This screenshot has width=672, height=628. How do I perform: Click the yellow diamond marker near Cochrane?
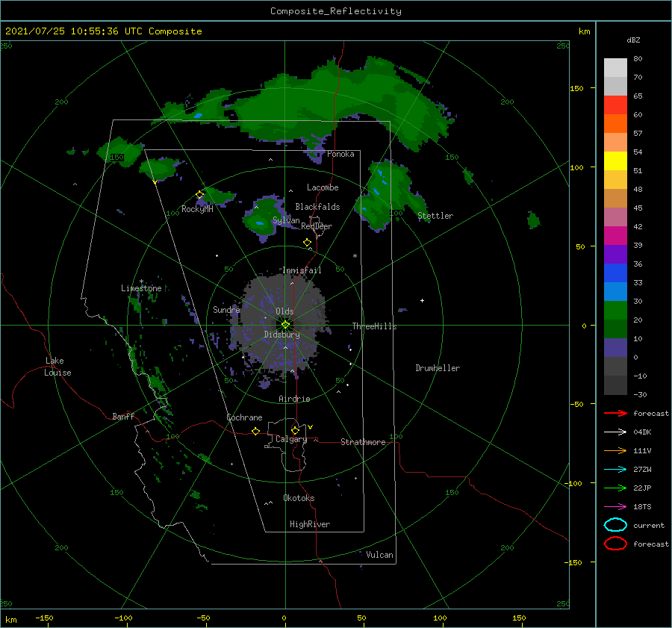click(x=256, y=431)
